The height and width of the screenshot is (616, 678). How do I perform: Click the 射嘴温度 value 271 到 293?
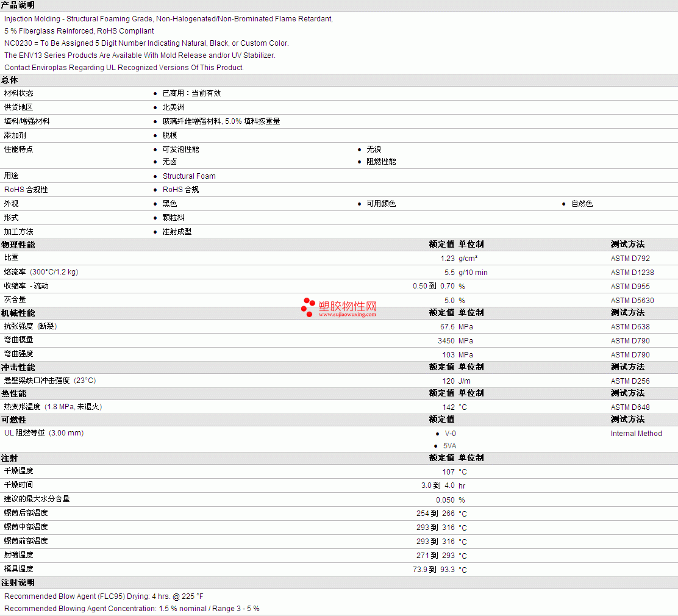point(435,556)
